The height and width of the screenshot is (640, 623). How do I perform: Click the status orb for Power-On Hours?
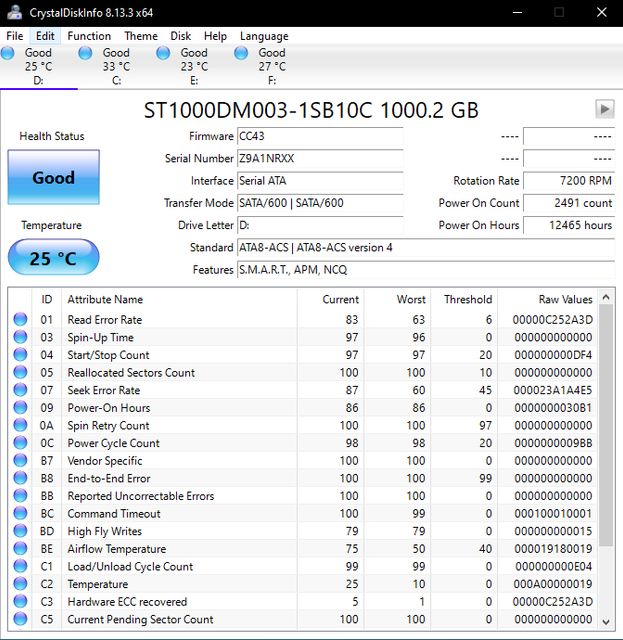pos(20,407)
